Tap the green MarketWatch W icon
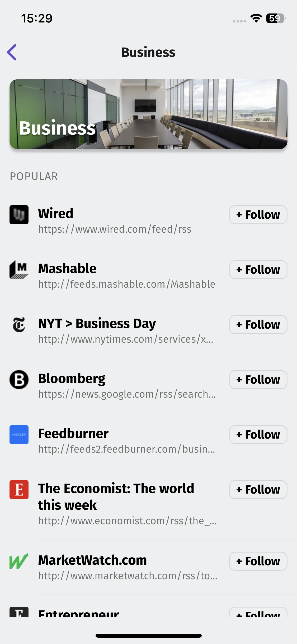This screenshot has height=644, width=297. pyautogui.click(x=19, y=561)
